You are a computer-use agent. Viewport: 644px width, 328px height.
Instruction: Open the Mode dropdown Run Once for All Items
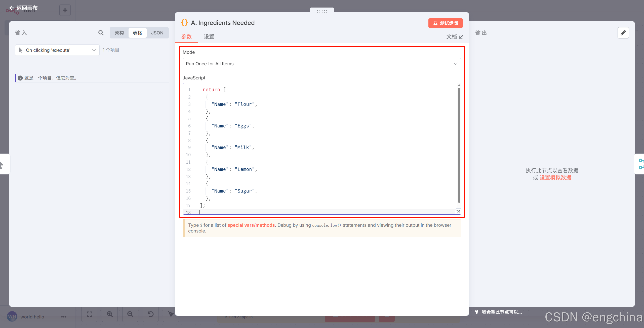pyautogui.click(x=322, y=64)
